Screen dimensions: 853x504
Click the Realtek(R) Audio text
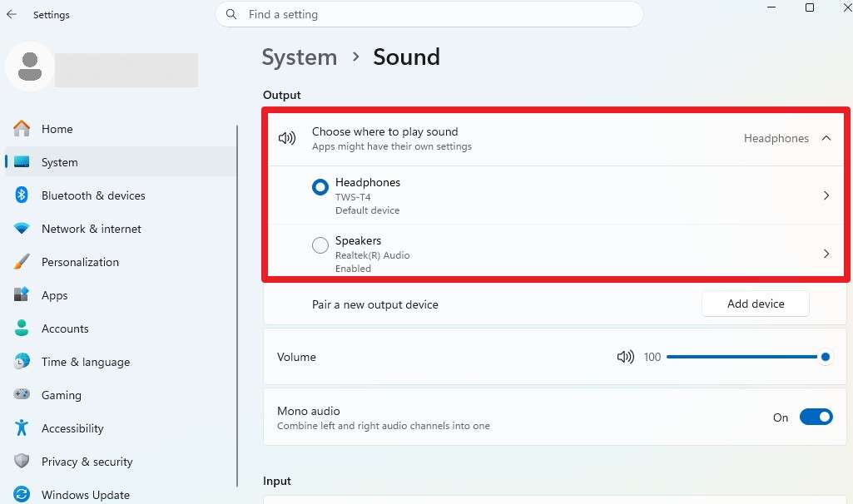pos(373,255)
